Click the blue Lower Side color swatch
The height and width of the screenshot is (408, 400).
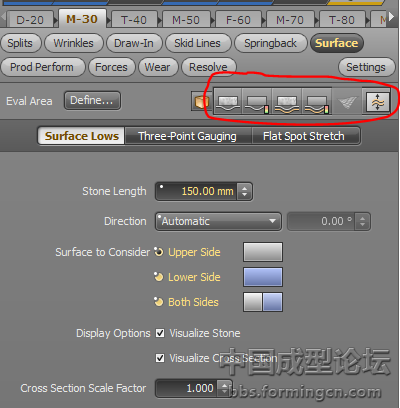(263, 277)
